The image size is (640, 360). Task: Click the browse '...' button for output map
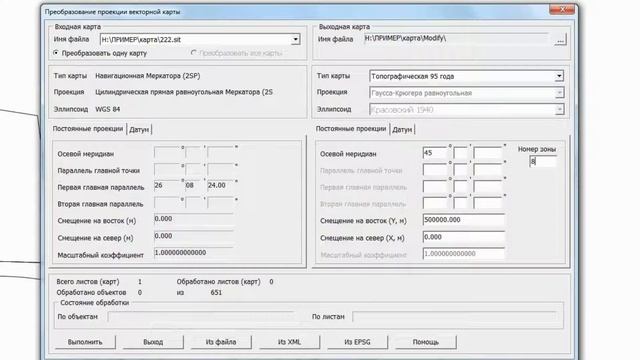pos(560,40)
